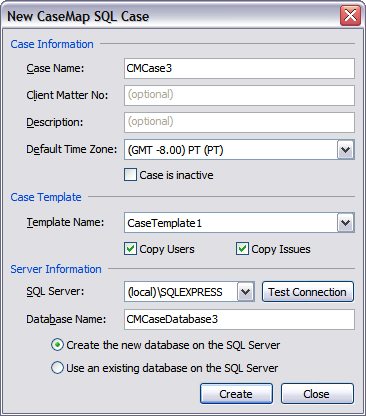Close the New CaseMap SQL Case dialog
Screen dimensions: 366x416
pos(350,16)
